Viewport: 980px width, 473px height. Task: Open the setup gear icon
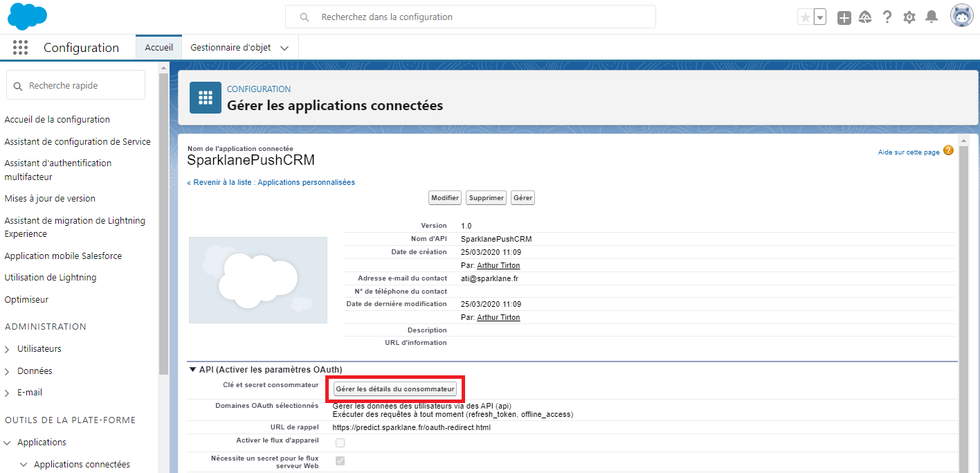click(x=909, y=17)
